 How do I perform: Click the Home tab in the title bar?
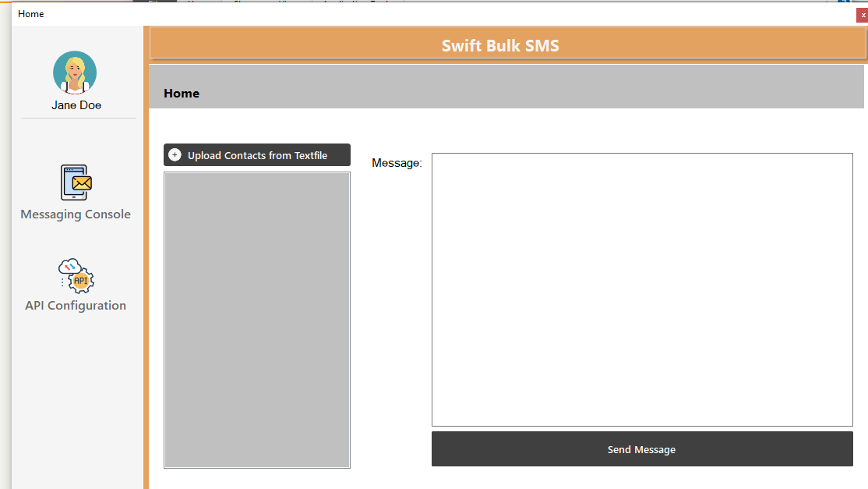point(31,13)
